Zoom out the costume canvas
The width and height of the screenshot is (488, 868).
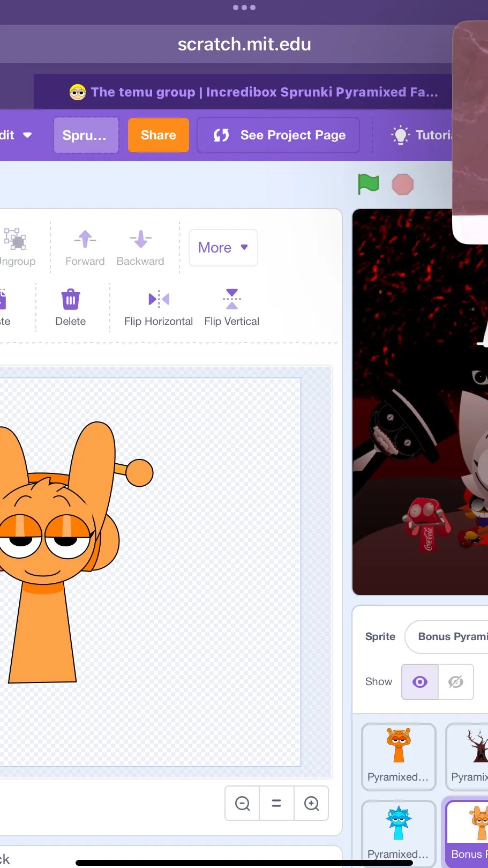(x=242, y=803)
